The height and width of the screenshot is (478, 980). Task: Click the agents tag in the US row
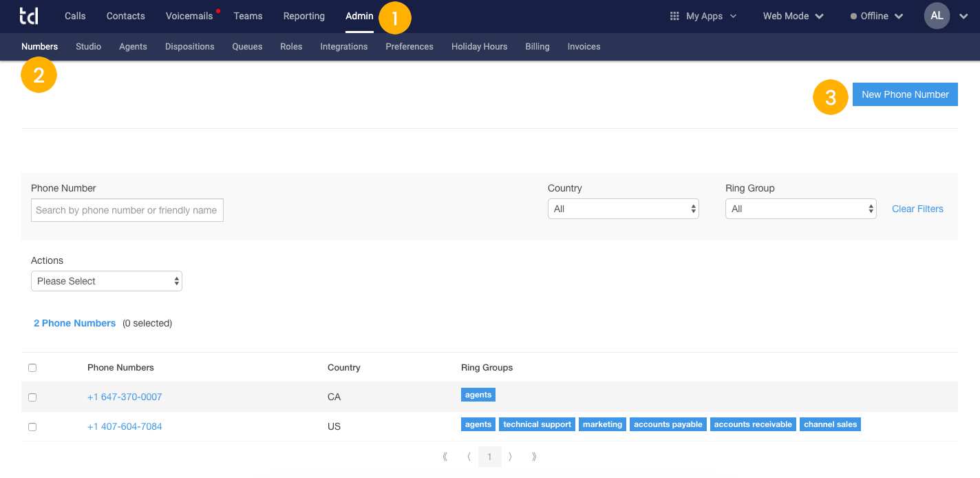(x=478, y=424)
